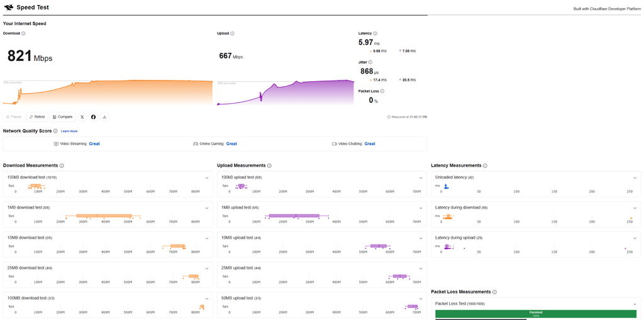Click the clock icon beside the Measured at time
Screen dimensions: 644x320
(x=389, y=117)
